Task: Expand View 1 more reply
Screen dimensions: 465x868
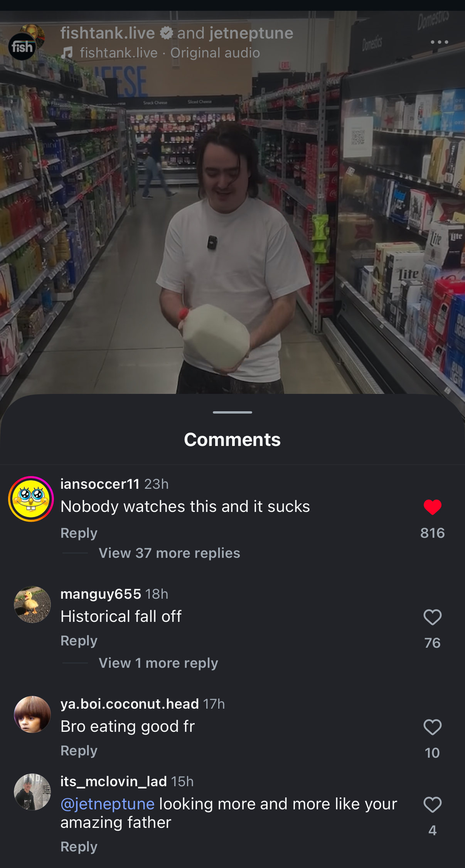Action: (x=158, y=663)
